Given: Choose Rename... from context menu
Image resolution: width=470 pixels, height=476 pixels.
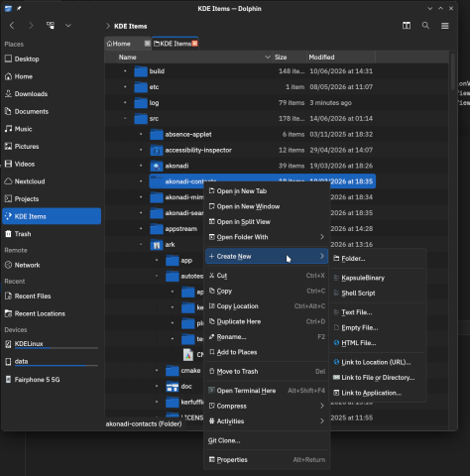Looking at the screenshot, I should click(x=267, y=337).
